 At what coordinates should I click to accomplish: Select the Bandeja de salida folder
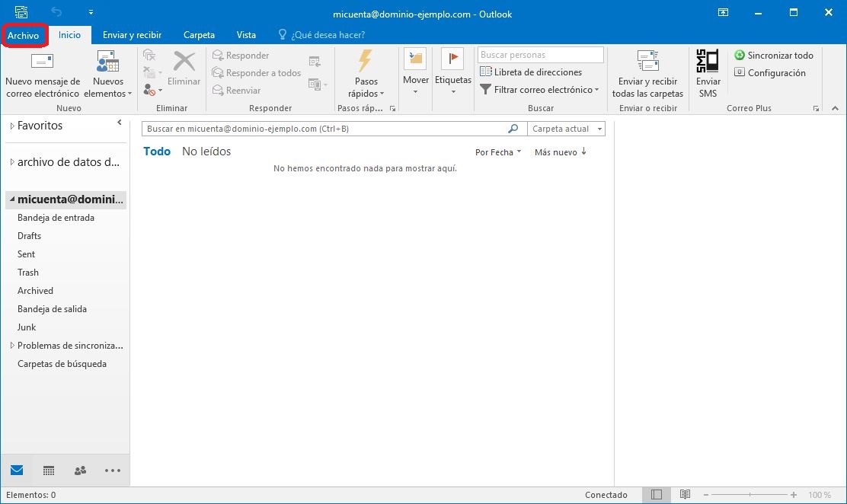coord(52,309)
